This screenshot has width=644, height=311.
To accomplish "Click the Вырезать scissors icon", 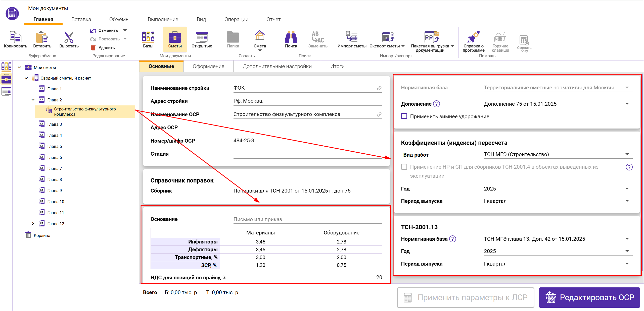I will tap(69, 37).
